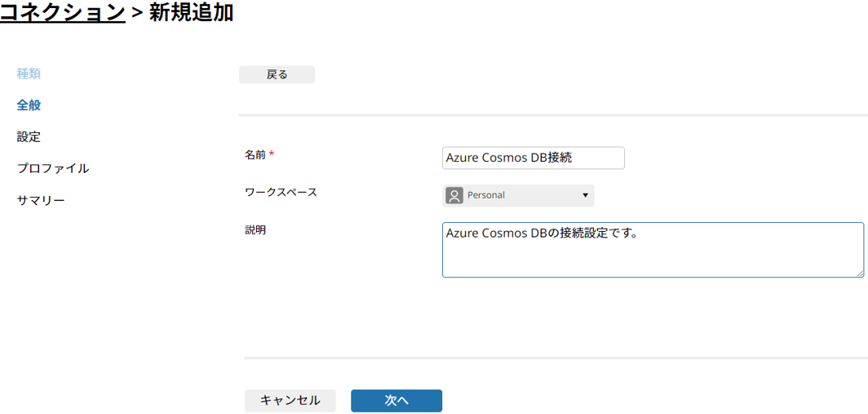Expand the workspace dropdown arrow
868x414 pixels.
[585, 196]
